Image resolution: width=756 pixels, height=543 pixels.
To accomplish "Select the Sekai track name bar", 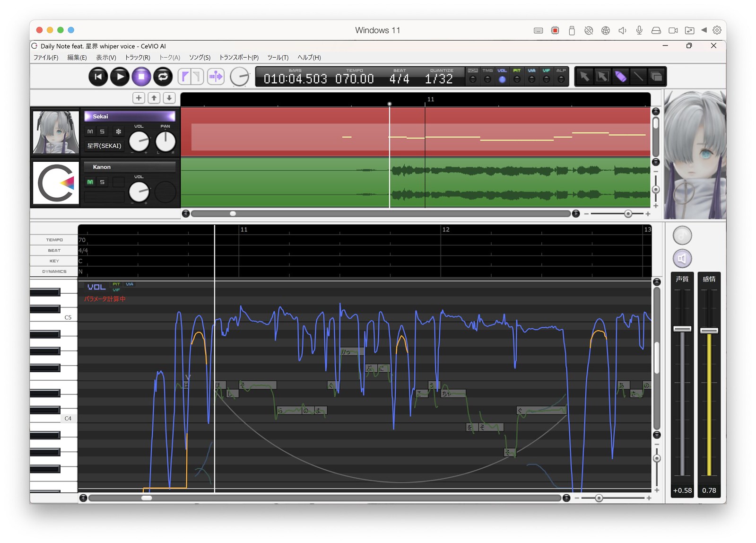I will [x=130, y=116].
